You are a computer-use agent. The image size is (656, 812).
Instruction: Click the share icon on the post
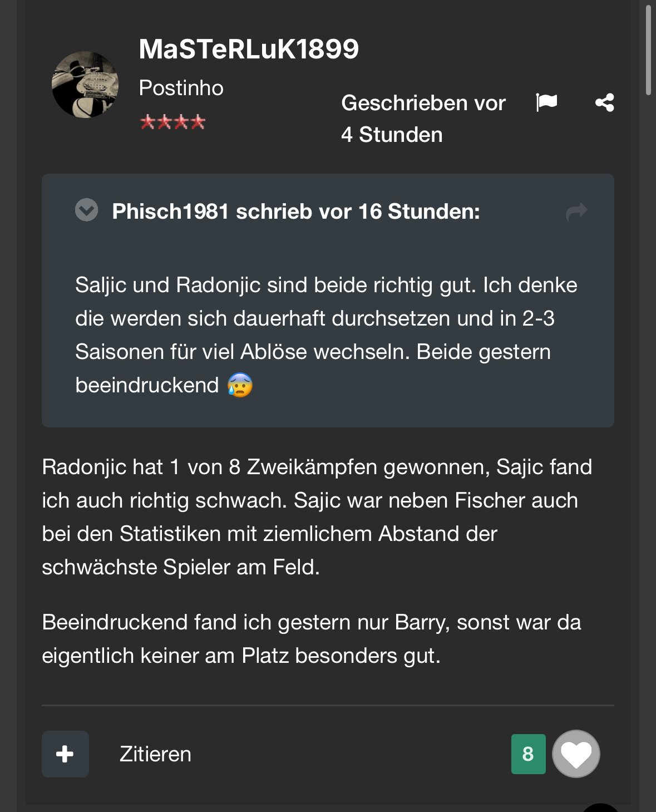pos(604,102)
